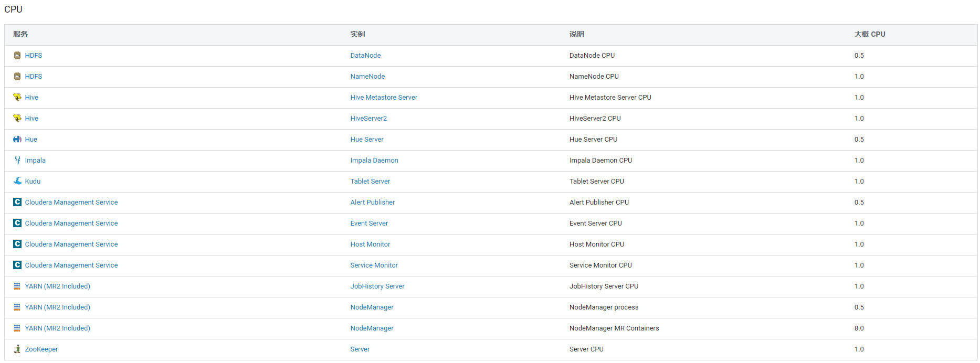
Task: Open the NameNode instance link
Action: click(367, 77)
